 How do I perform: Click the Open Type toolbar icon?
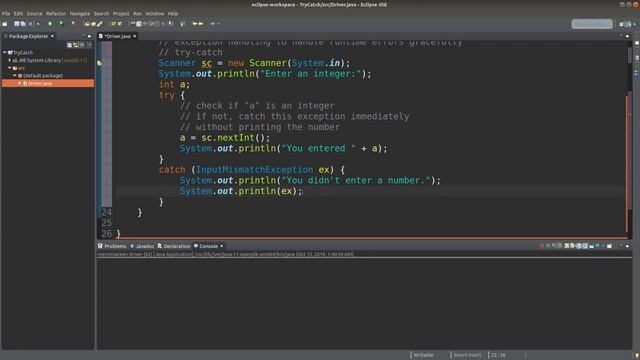[87, 24]
